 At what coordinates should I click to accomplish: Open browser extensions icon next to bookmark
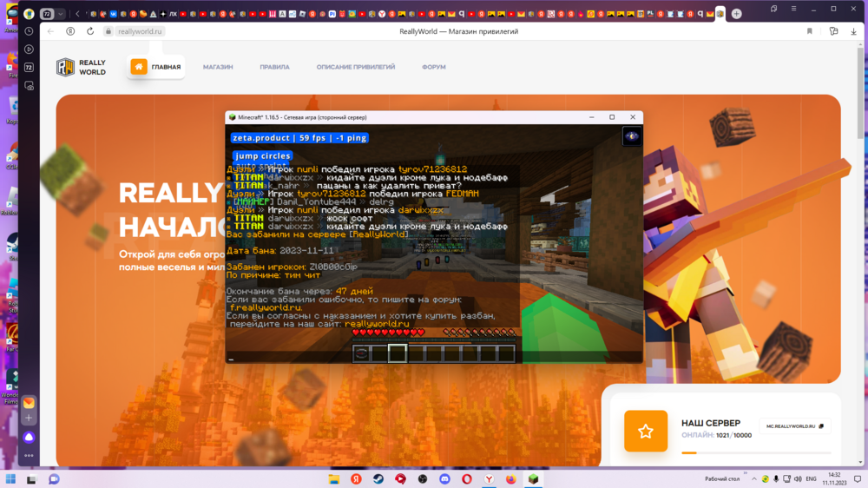coord(833,31)
